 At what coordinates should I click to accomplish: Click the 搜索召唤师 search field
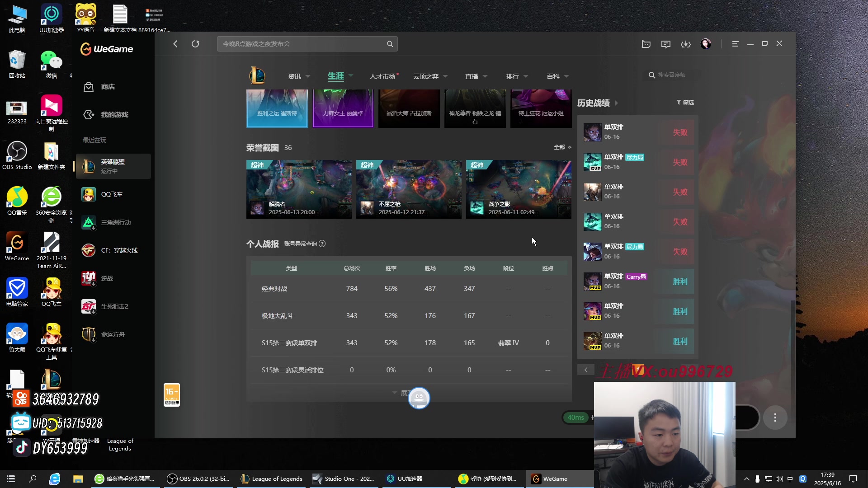(x=671, y=75)
